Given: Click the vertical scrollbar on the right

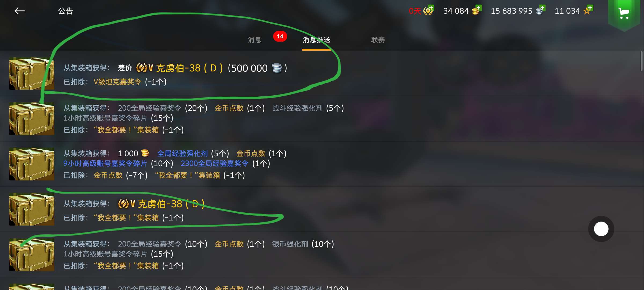Looking at the screenshot, I should (641, 61).
